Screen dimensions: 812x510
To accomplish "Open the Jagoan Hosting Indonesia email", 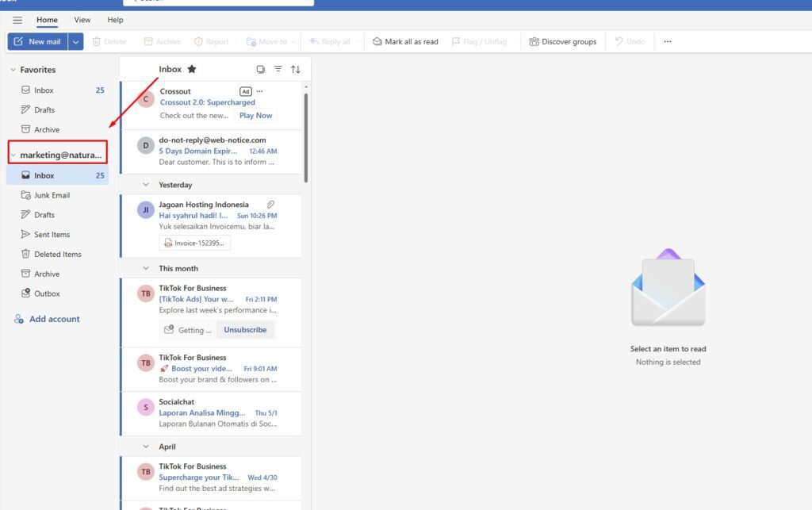I will (211, 226).
